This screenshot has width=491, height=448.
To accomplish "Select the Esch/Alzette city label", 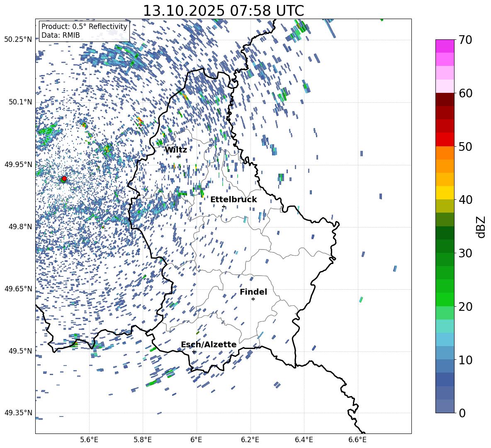I will click(209, 344).
